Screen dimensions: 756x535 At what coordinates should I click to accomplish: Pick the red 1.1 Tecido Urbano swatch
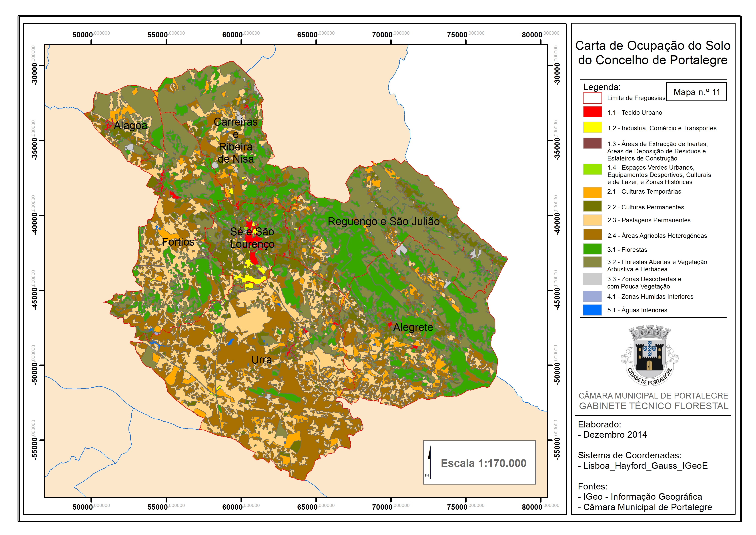point(592,112)
